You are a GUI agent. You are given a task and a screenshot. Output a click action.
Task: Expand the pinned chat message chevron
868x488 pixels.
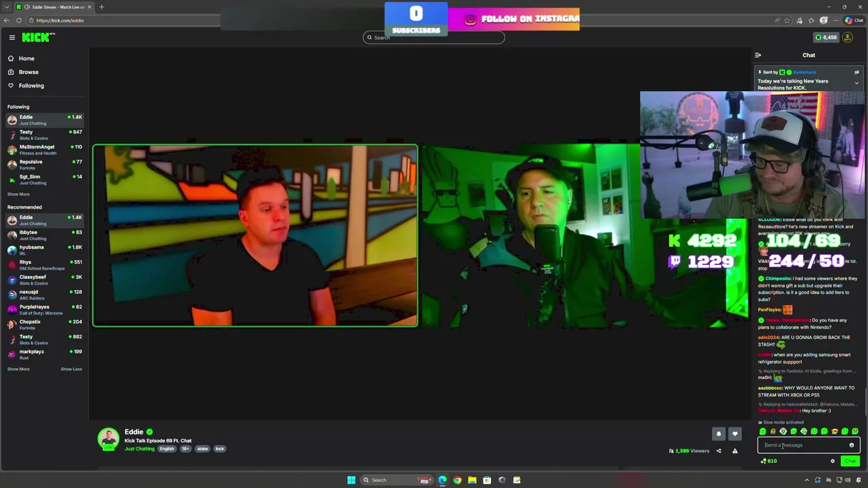pos(856,83)
